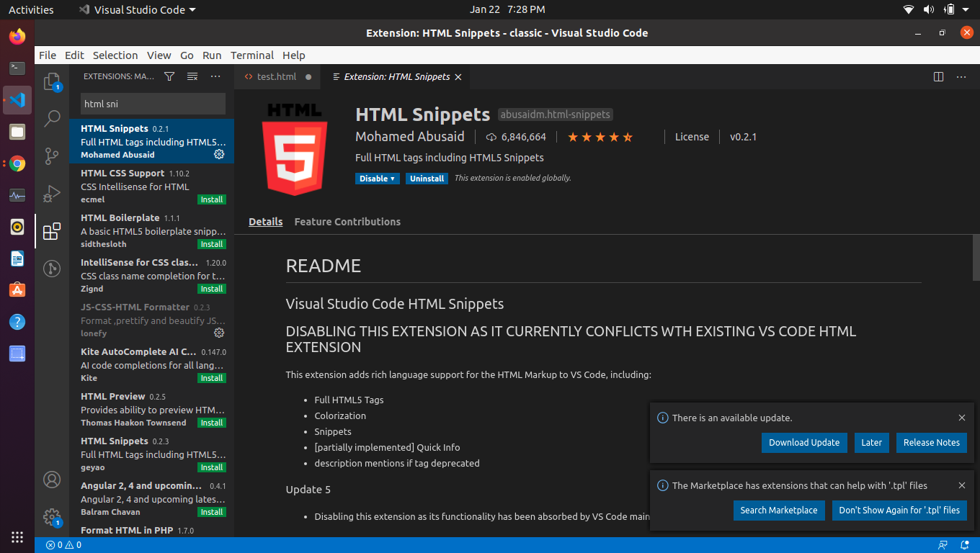Screen dimensions: 980x553
Task: Open the Manage gear icon in activity bar
Action: (52, 516)
